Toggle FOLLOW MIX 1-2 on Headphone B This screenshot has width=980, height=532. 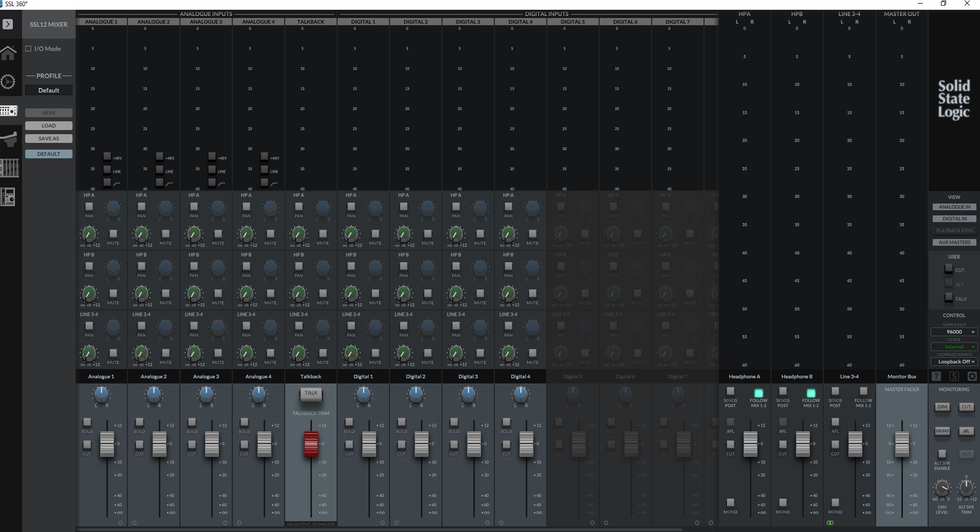(x=811, y=394)
